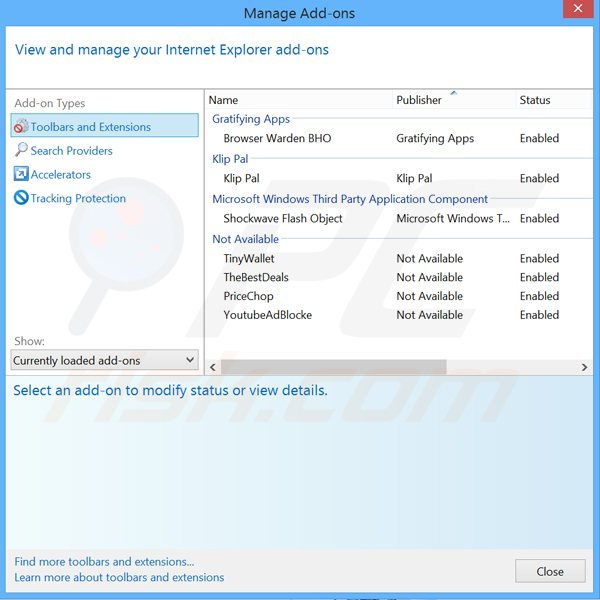Viewport: 600px width, 600px height.
Task: Open Find more toolbars and extensions link
Action: click(x=104, y=562)
